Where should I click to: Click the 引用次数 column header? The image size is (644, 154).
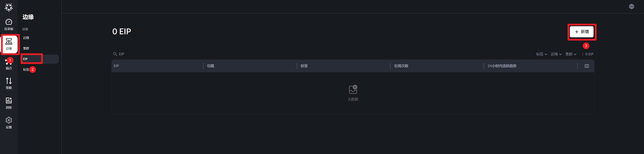pos(401,66)
